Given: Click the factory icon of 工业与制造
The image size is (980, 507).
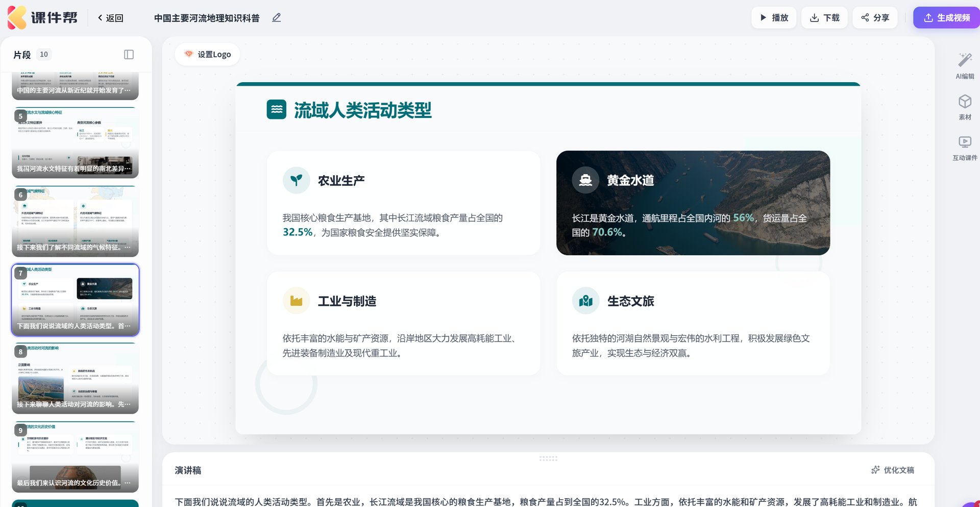Looking at the screenshot, I should [x=297, y=301].
